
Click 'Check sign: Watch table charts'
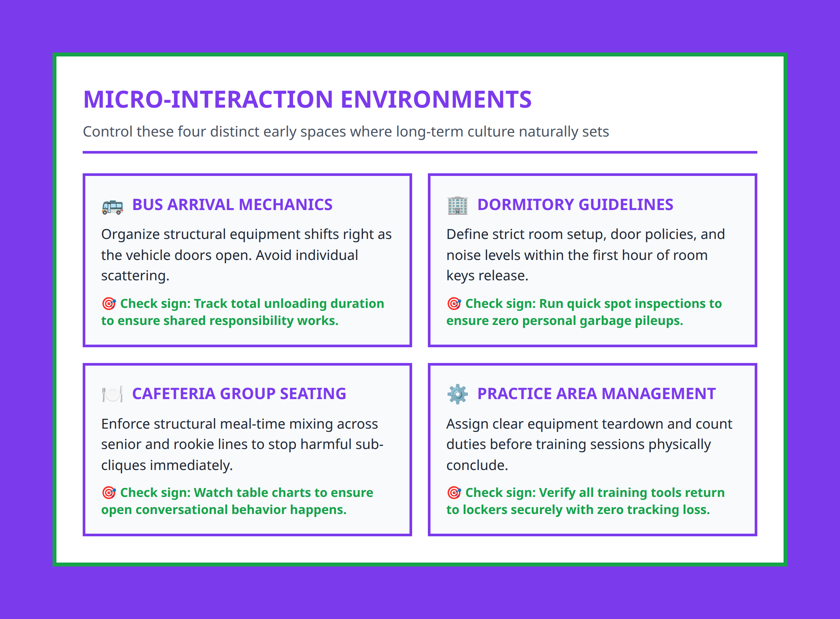click(215, 493)
